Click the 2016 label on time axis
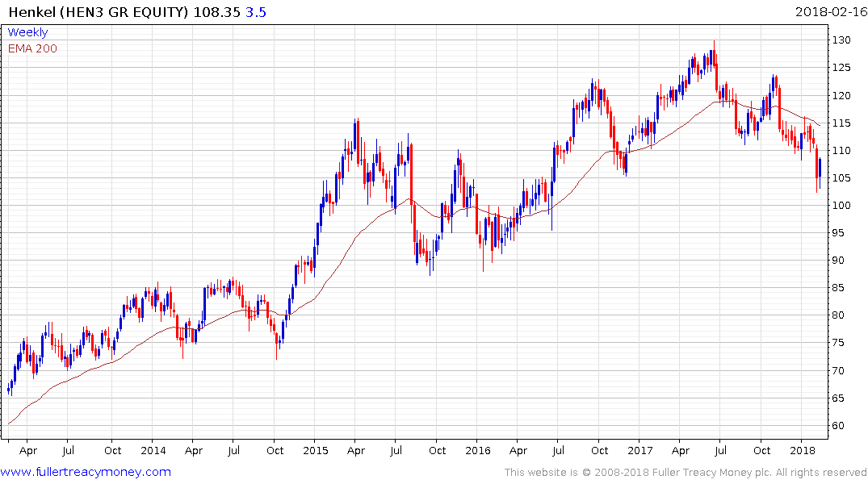This screenshot has width=868, height=484. [x=478, y=450]
